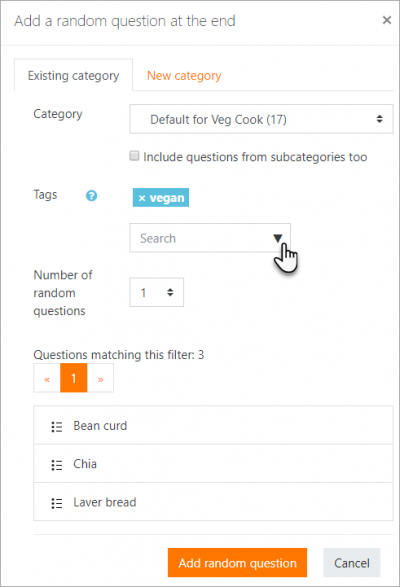400x587 pixels.
Task: Click the Tags help question mark icon
Action: (91, 195)
